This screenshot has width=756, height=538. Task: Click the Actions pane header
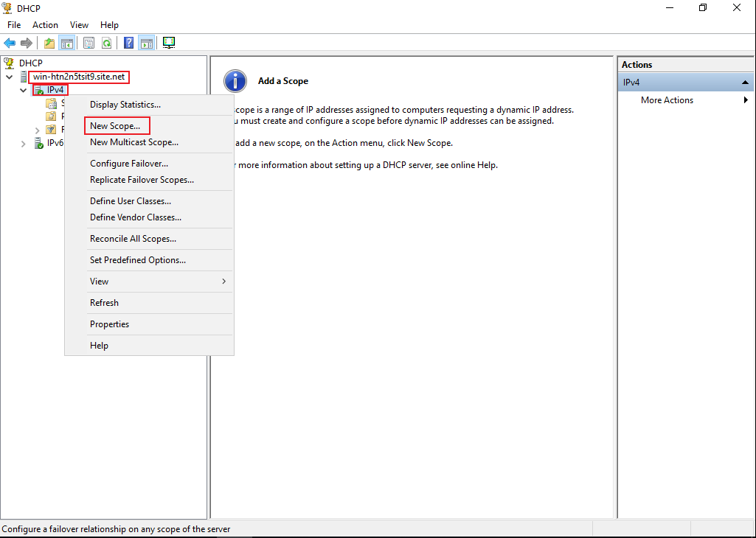coord(686,65)
